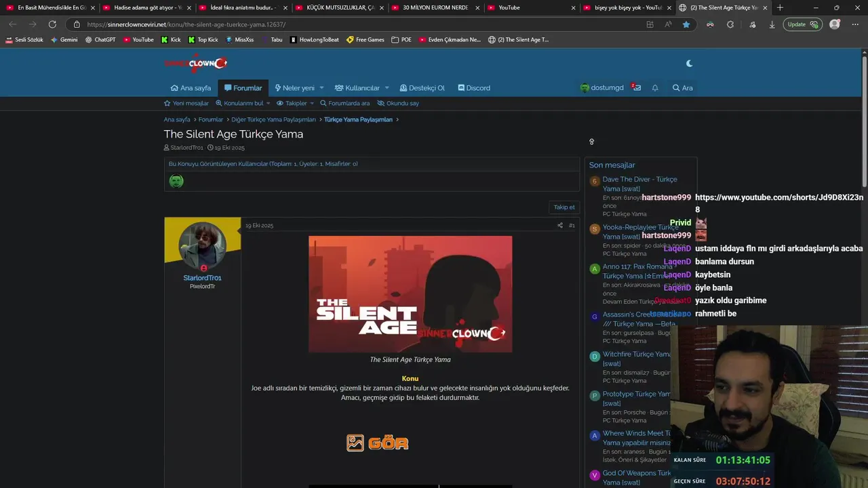Viewport: 868px width, 488px height.
Task: Click the hartstone999 YouTube shorts chat link
Action: (x=779, y=203)
